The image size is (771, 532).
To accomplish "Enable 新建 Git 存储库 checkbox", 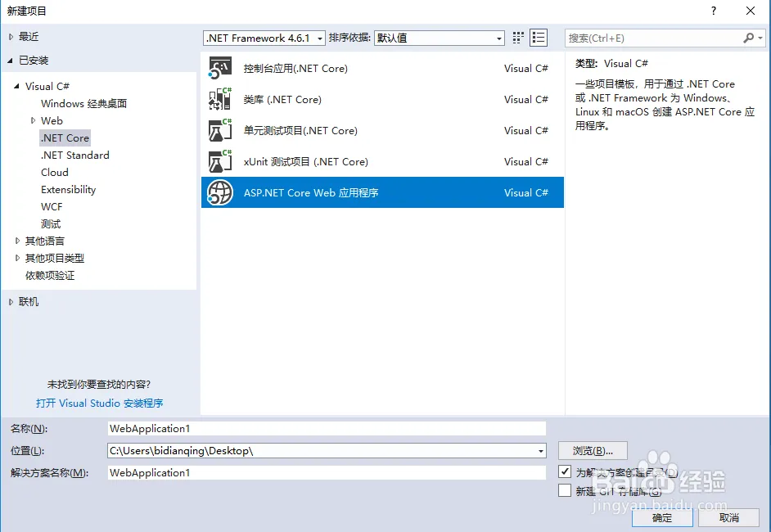I will pos(565,490).
